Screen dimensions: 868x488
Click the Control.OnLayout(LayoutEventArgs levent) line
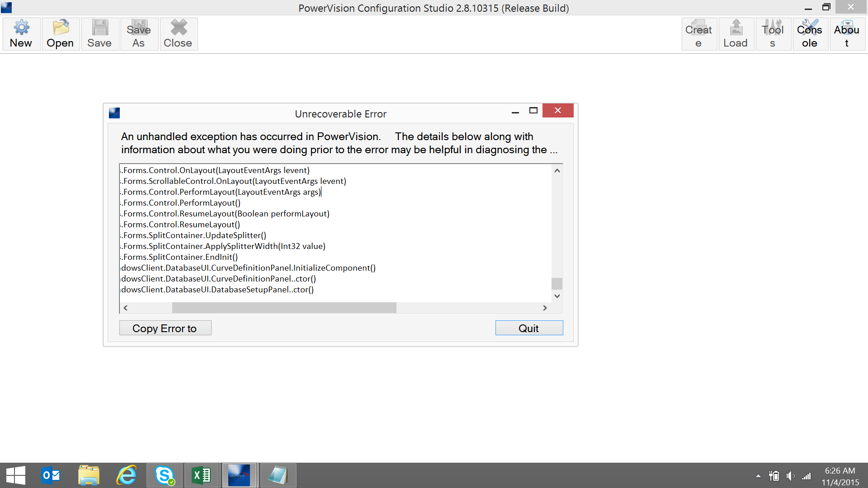[x=215, y=170]
